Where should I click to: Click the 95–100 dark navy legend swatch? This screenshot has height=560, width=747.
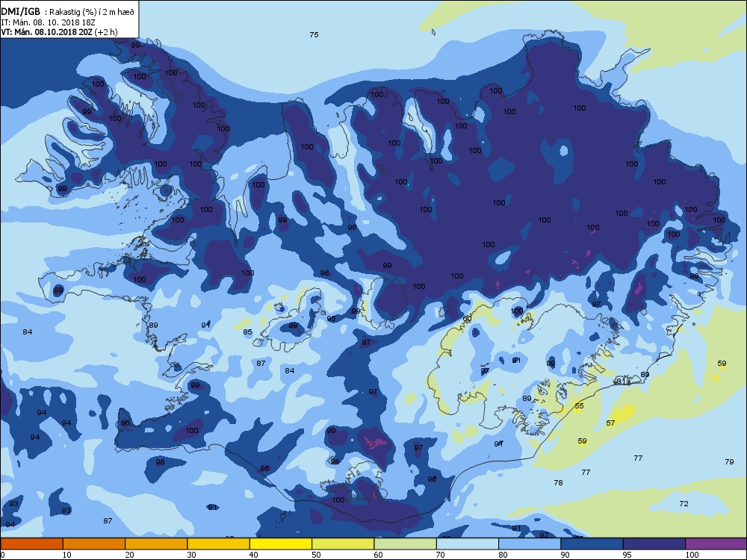[654, 544]
